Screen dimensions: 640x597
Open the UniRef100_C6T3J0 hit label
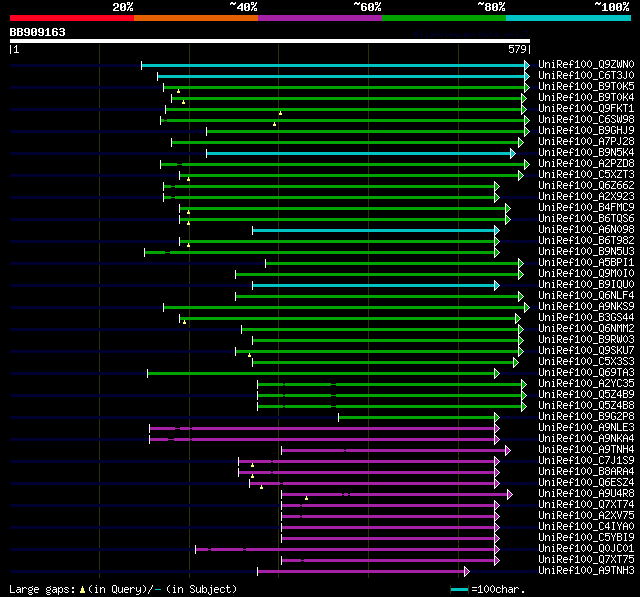pos(586,75)
